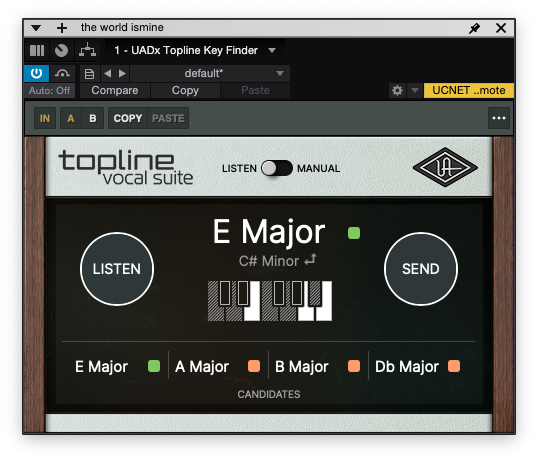Screen dimensions: 538x461
Task: Open the UADx Topline Key Finder plugin dropdown
Action: pyautogui.click(x=195, y=50)
